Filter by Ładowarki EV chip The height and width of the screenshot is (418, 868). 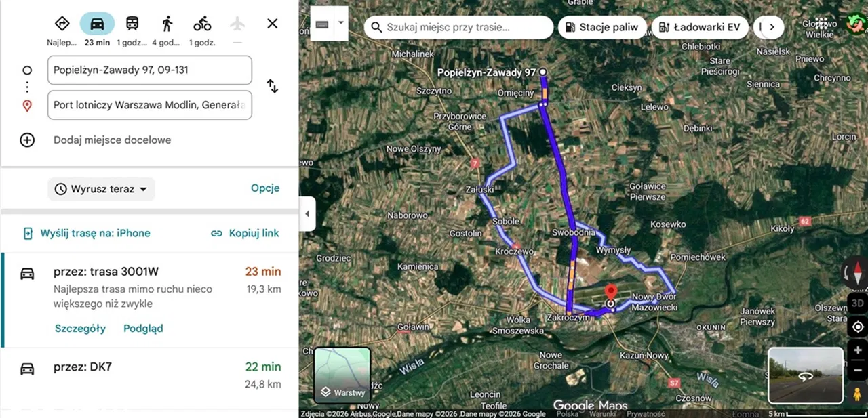pos(700,28)
